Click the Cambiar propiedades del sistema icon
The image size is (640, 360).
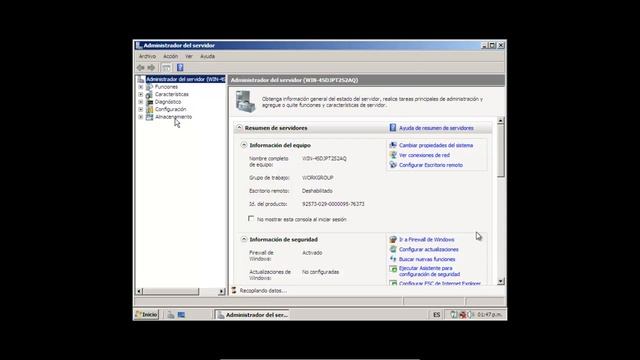tap(393, 145)
